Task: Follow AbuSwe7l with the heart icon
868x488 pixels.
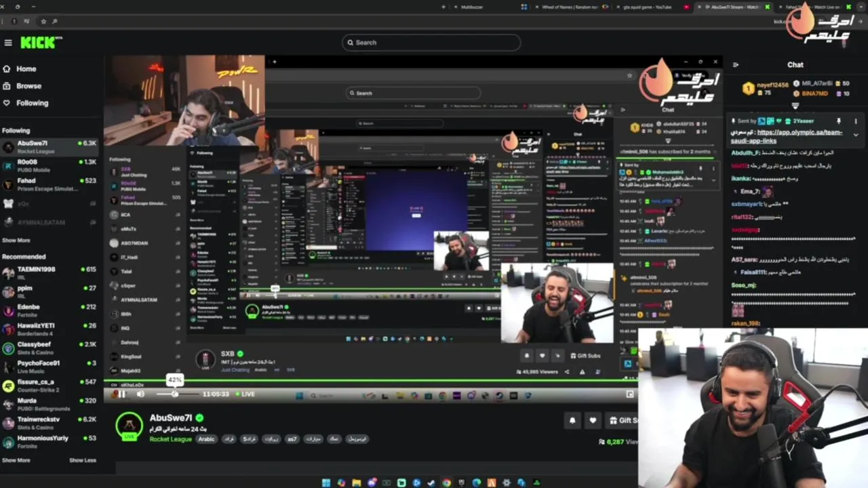Action: pos(593,420)
